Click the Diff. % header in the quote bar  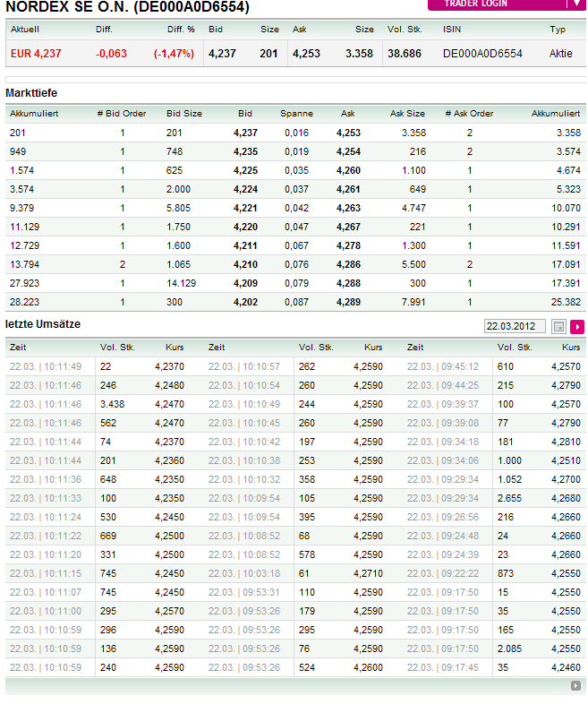point(181,30)
